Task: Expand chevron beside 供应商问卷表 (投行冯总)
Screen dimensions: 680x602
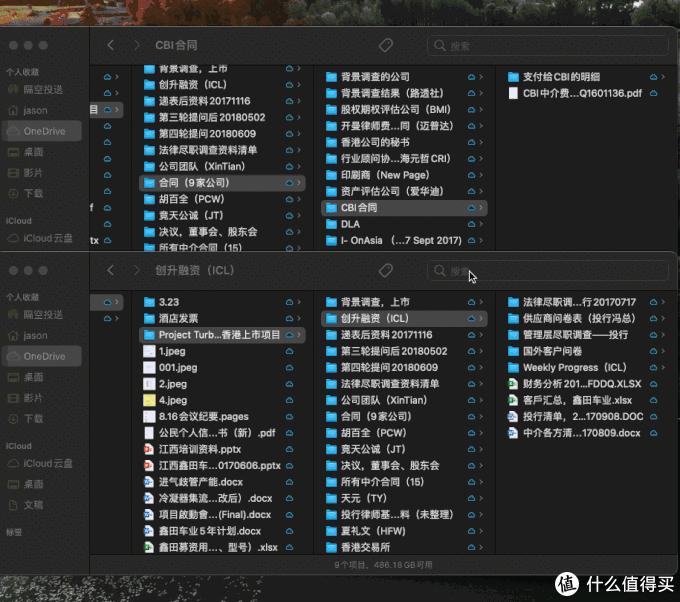Action: pos(663,318)
